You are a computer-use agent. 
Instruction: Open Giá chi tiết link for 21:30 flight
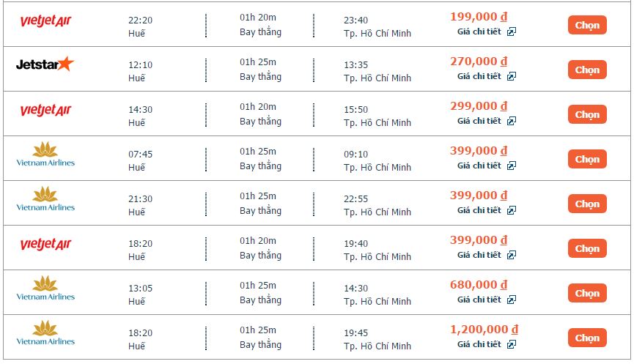(479, 210)
